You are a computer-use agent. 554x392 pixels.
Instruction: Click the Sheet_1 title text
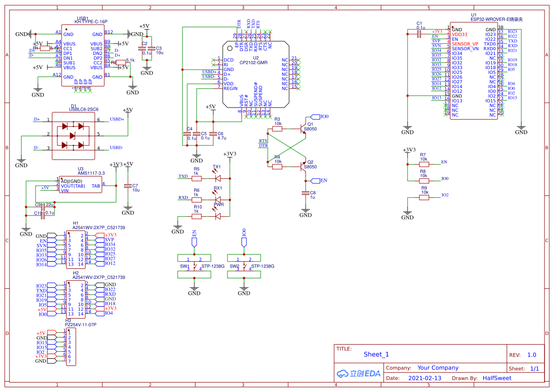376,354
